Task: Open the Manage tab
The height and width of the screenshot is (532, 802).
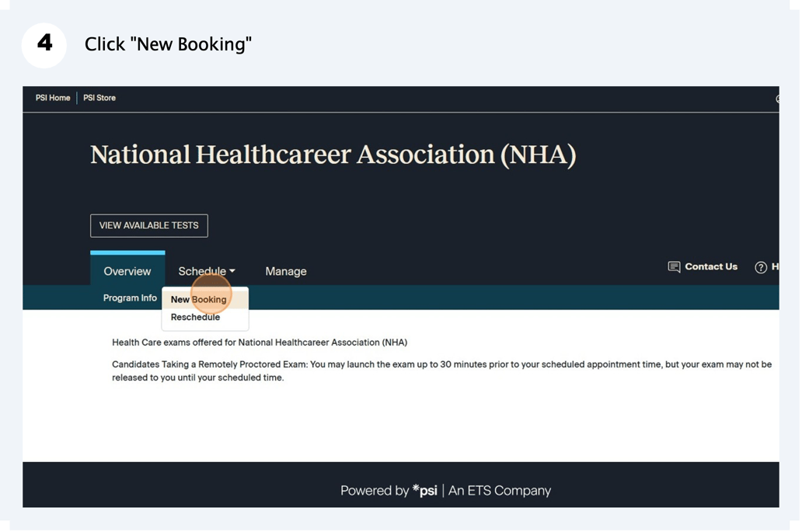Action: (x=286, y=271)
